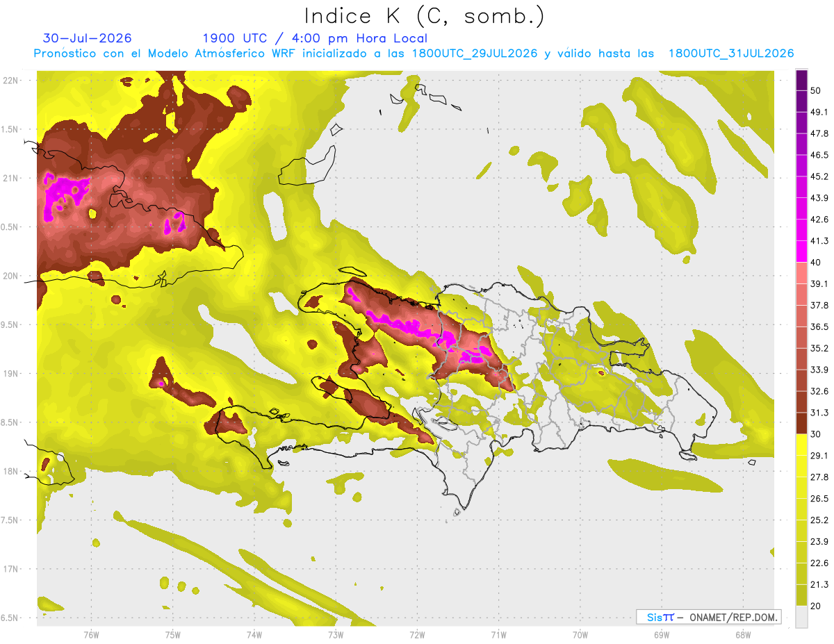Viewport: 834px width, 644px height.
Task: Click the legend value "35.2"
Action: click(x=819, y=348)
